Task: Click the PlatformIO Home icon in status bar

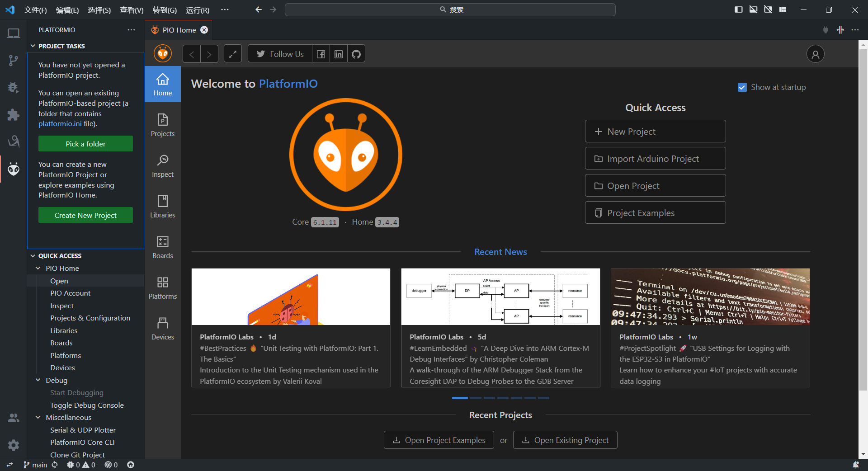Action: 131,465
